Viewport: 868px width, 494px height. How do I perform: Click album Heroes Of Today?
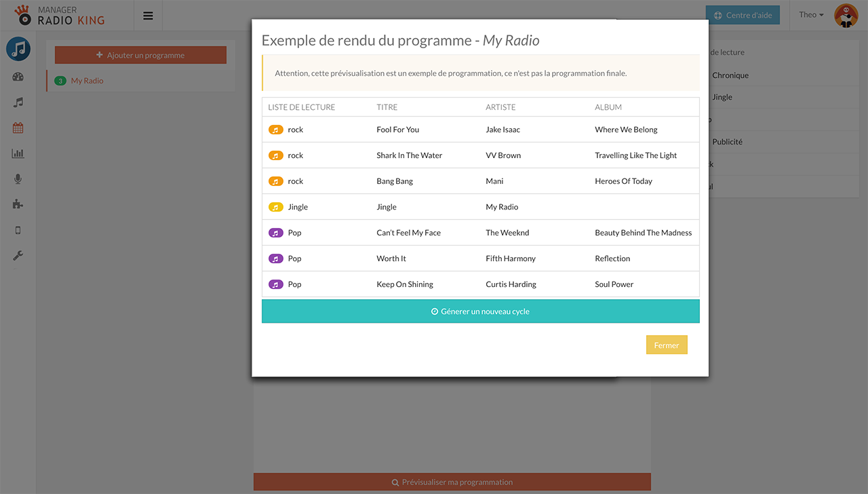[x=623, y=181]
